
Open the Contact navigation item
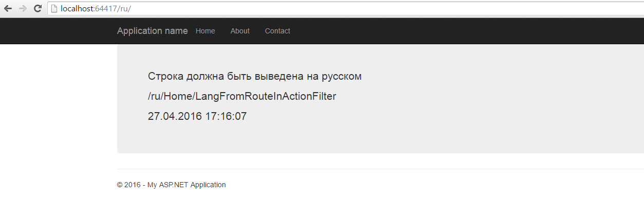277,31
